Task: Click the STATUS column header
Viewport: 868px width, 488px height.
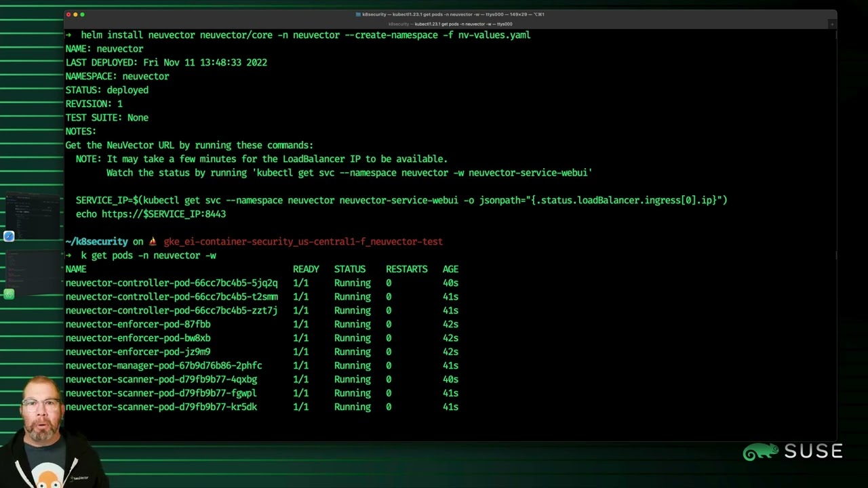Action: (350, 269)
